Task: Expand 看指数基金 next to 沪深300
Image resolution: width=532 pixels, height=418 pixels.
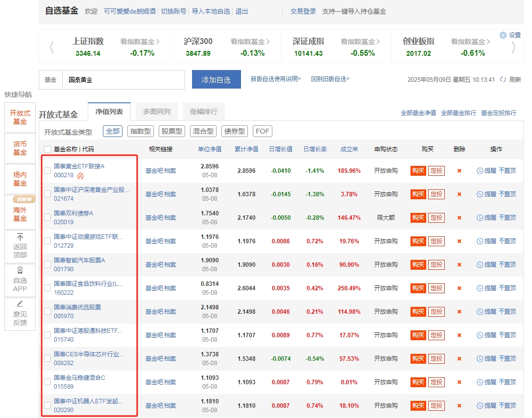Action: point(250,42)
